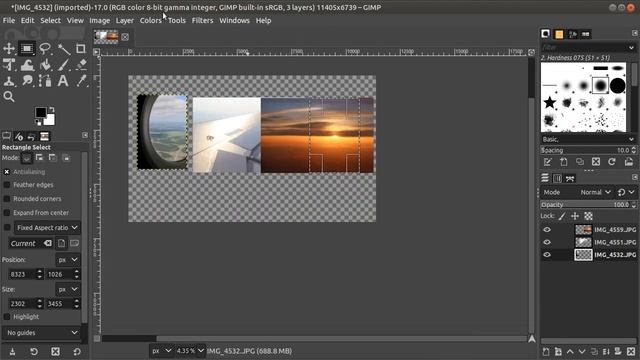Select the Free Select lasso tool
640x360 pixels.
coord(45,49)
